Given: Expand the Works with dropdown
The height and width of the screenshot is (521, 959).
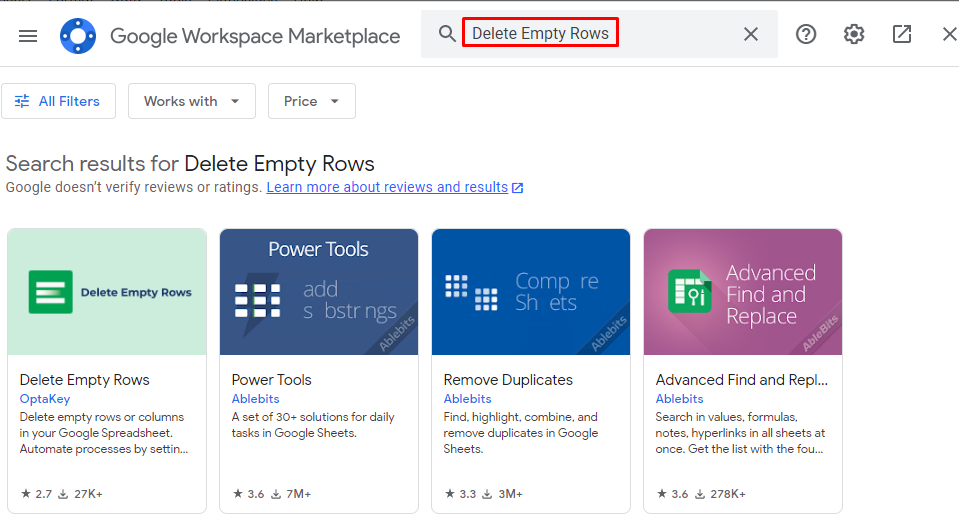Looking at the screenshot, I should coord(191,101).
